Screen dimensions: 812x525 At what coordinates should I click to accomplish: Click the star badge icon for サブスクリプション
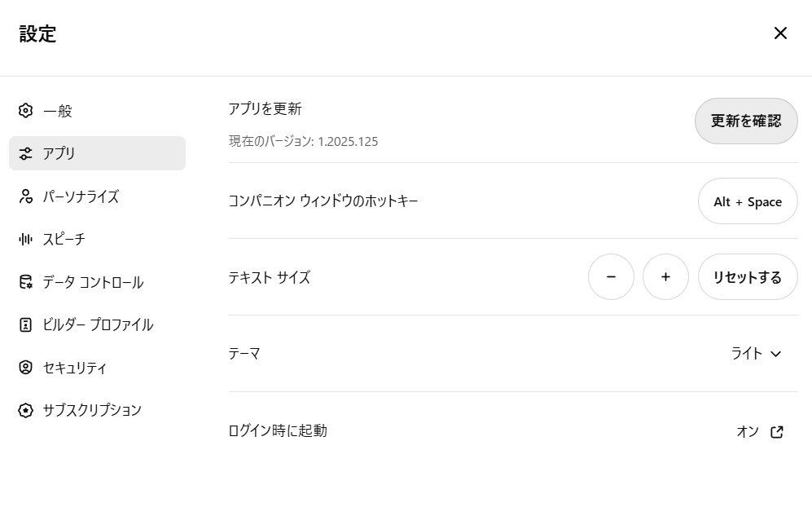pyautogui.click(x=25, y=411)
